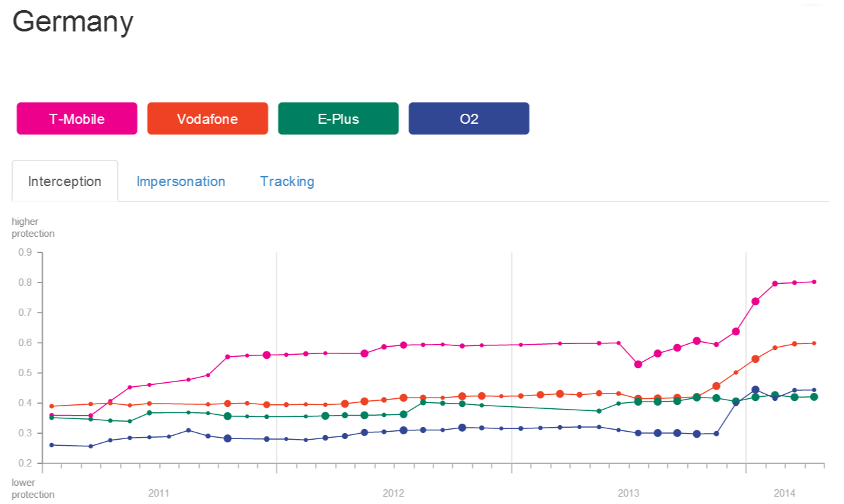The height and width of the screenshot is (504, 844).
Task: Toggle the O2 operator button
Action: pos(469,118)
